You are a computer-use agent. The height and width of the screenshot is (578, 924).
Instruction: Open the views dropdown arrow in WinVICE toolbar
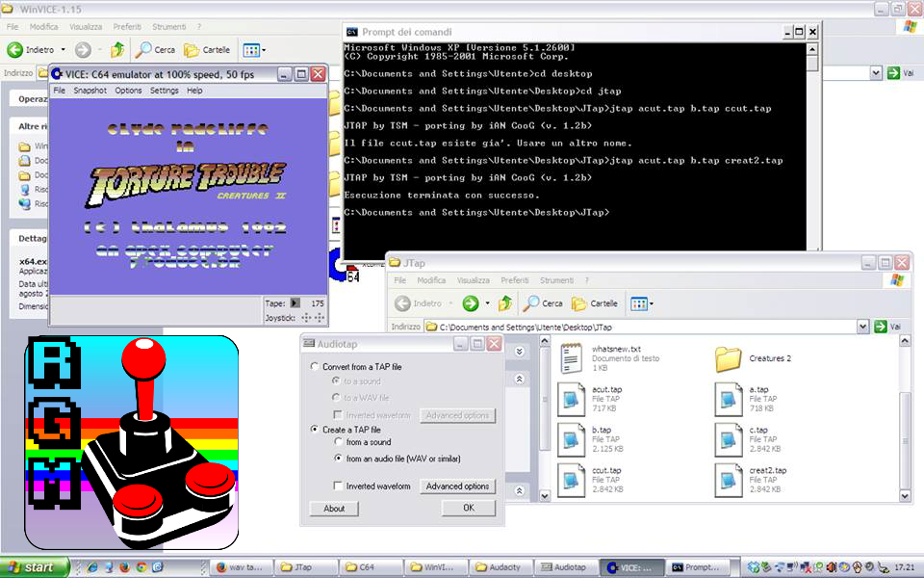pos(264,50)
